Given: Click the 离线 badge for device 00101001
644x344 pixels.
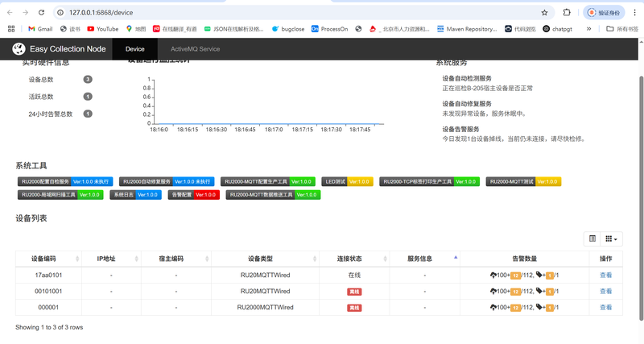Looking at the screenshot, I should click(x=354, y=292).
